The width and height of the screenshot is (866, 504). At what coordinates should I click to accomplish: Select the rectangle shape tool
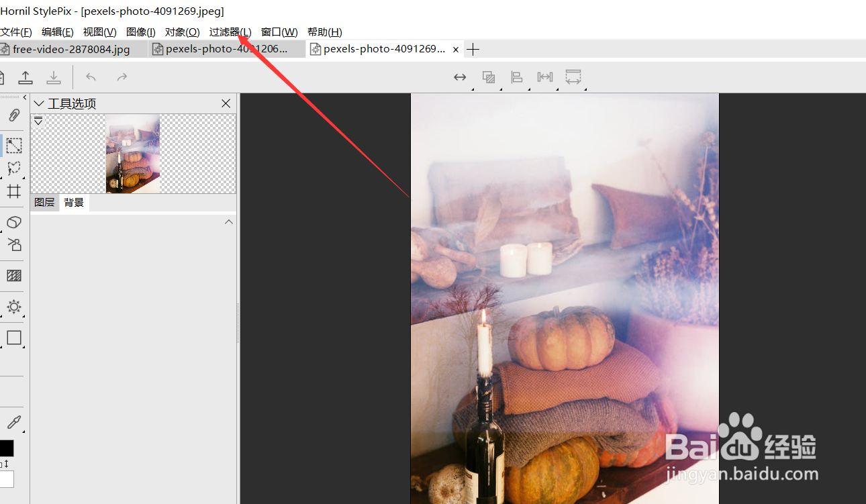coord(14,338)
